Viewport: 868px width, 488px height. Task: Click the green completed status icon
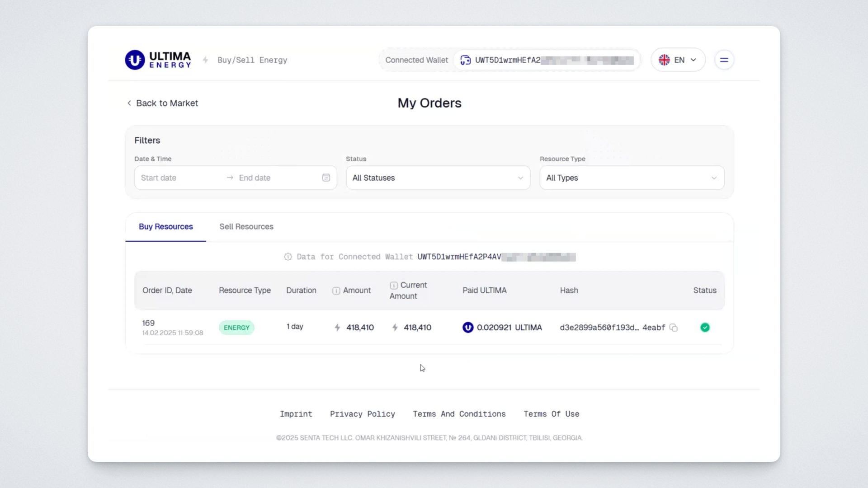(705, 328)
